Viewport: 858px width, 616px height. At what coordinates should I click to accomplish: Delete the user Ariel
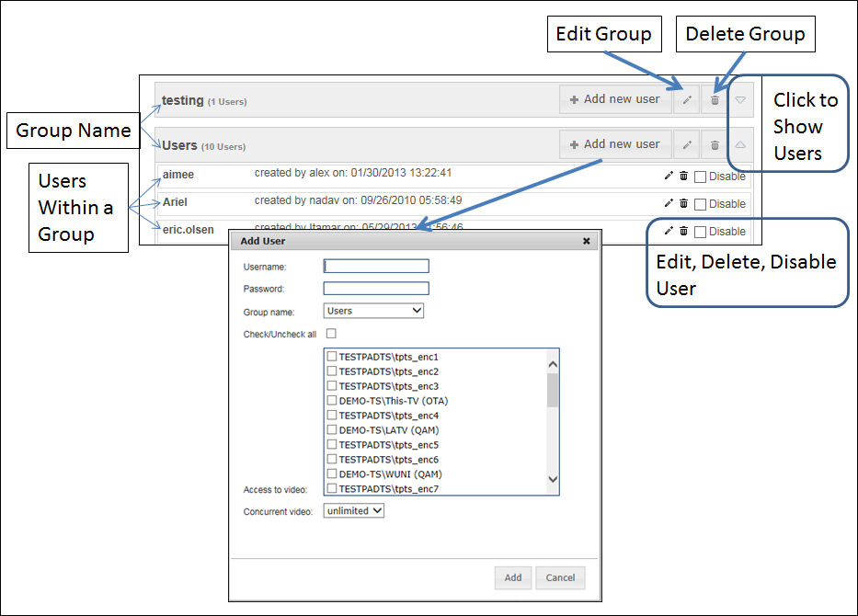681,203
